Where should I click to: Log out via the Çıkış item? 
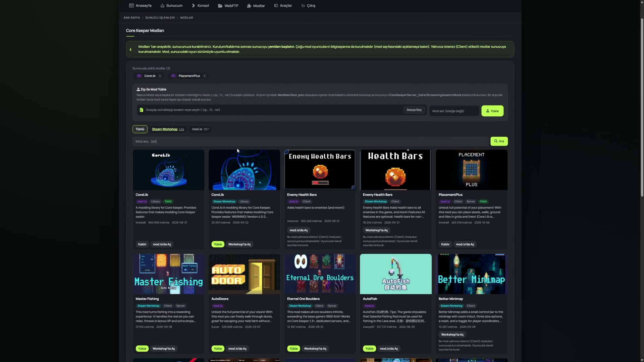tap(308, 6)
